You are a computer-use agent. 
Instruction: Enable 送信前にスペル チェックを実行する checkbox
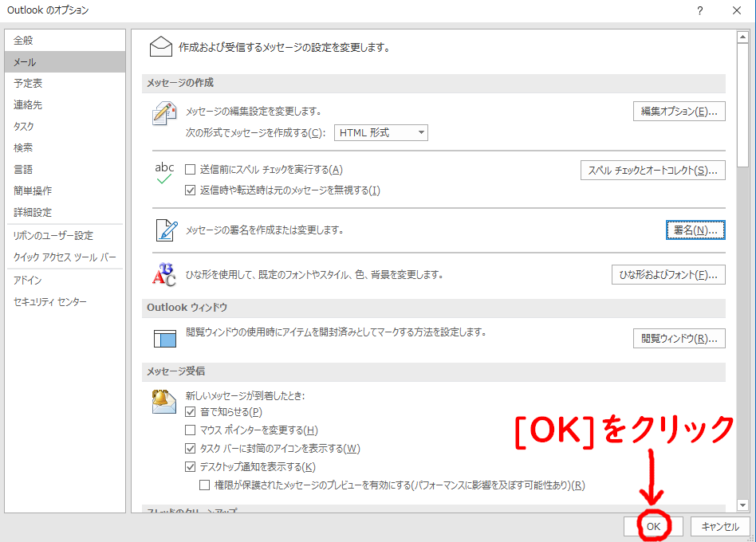click(191, 170)
